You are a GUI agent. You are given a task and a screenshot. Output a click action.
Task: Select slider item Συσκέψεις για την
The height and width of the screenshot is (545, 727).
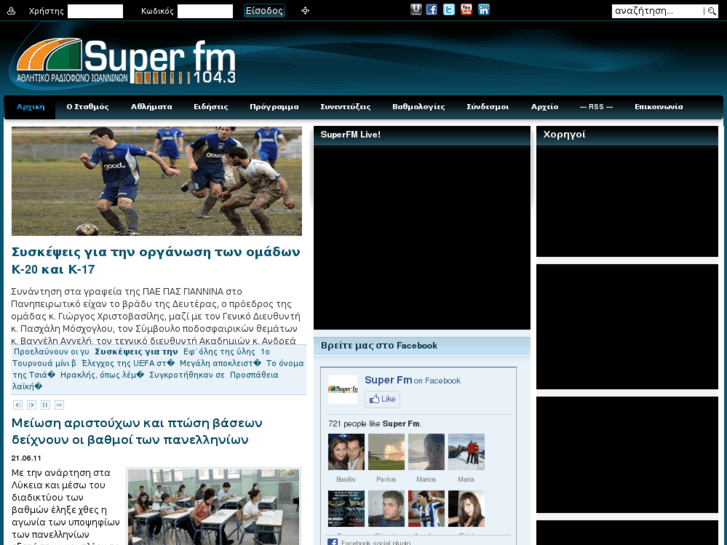[136, 352]
